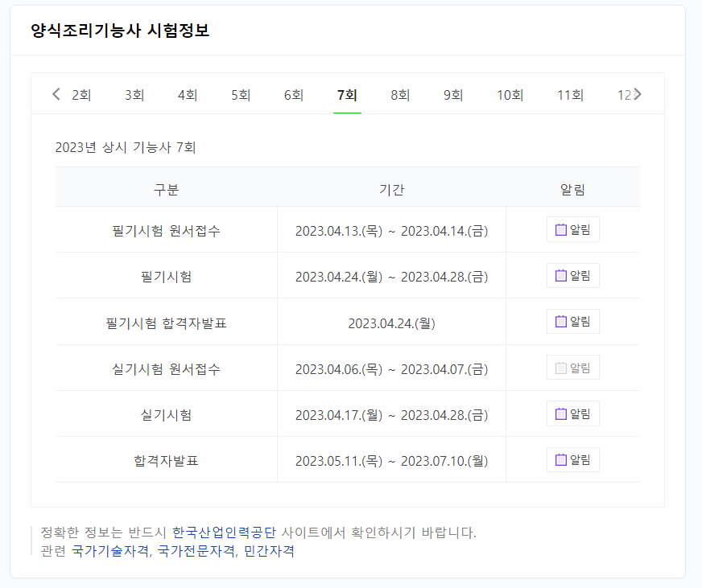Click the date 2023.04.17.(월) ~ 2023.04.28.(금)
Image resolution: width=702 pixels, height=588 pixels.
point(392,415)
